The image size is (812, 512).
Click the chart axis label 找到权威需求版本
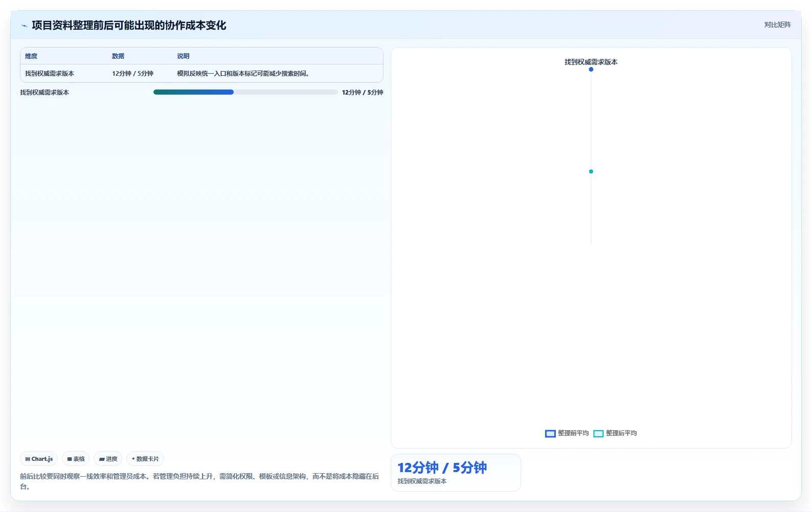[x=591, y=62]
